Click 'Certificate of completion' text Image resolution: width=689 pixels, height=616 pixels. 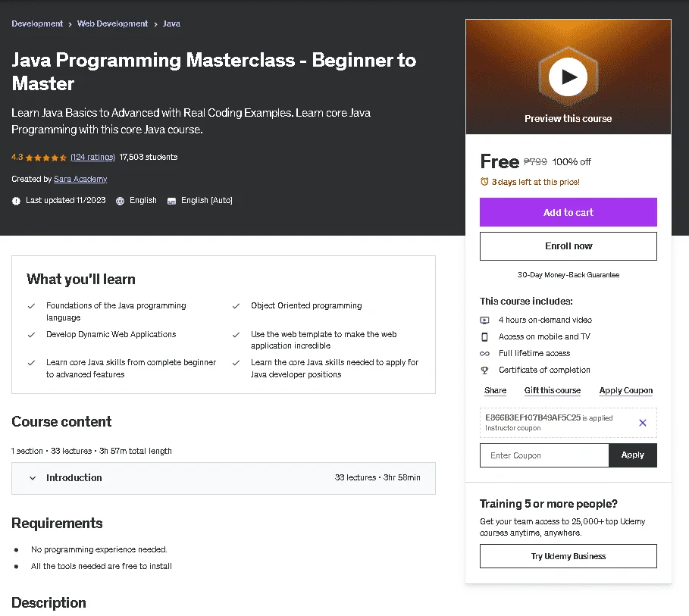[544, 371]
